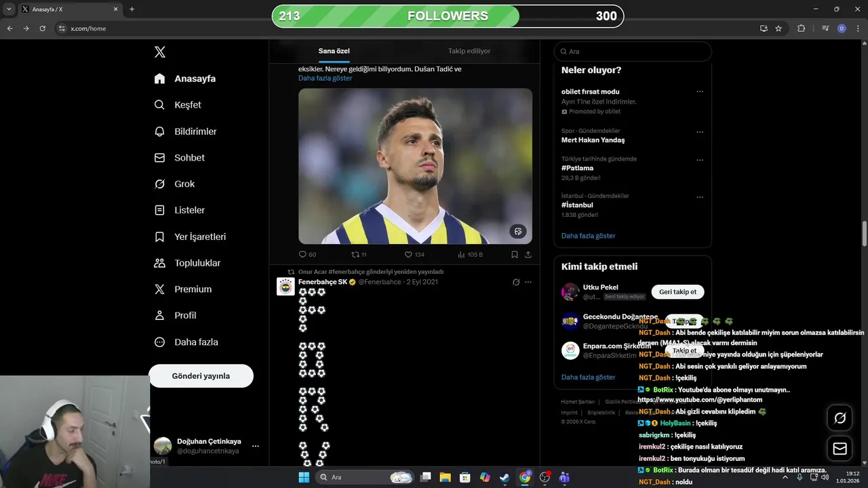Open media controls icon in Chrome
This screenshot has height=488, width=868.
tap(825, 28)
